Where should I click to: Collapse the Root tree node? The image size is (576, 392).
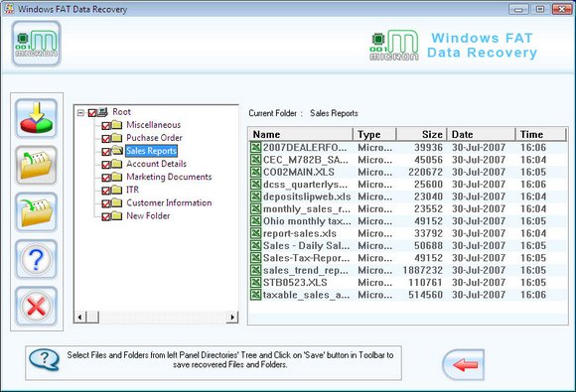pyautogui.click(x=80, y=113)
